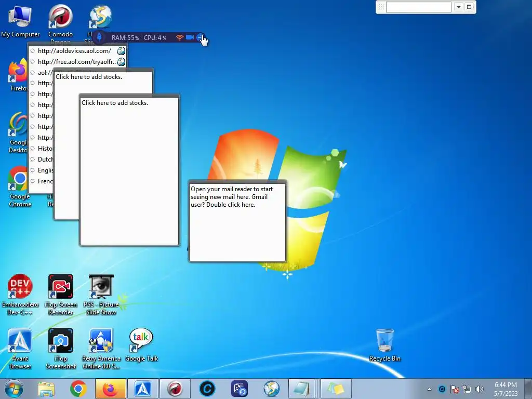
Task: Click the blue C icon in the system tray
Action: [x=442, y=389]
